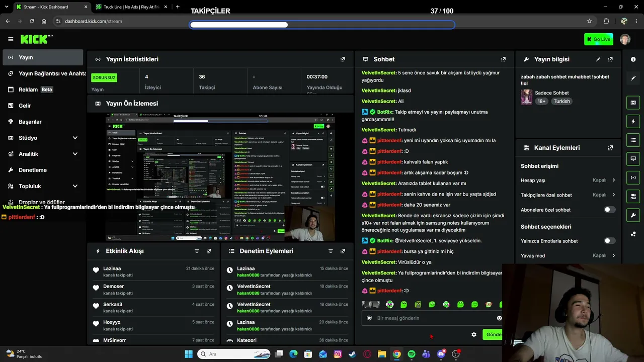Toggle the lightning activity widget in right rail
Image resolution: width=644 pixels, height=362 pixels.
pos(633,121)
